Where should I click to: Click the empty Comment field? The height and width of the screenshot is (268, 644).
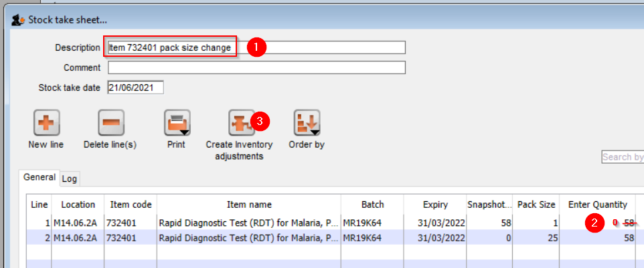[256, 68]
